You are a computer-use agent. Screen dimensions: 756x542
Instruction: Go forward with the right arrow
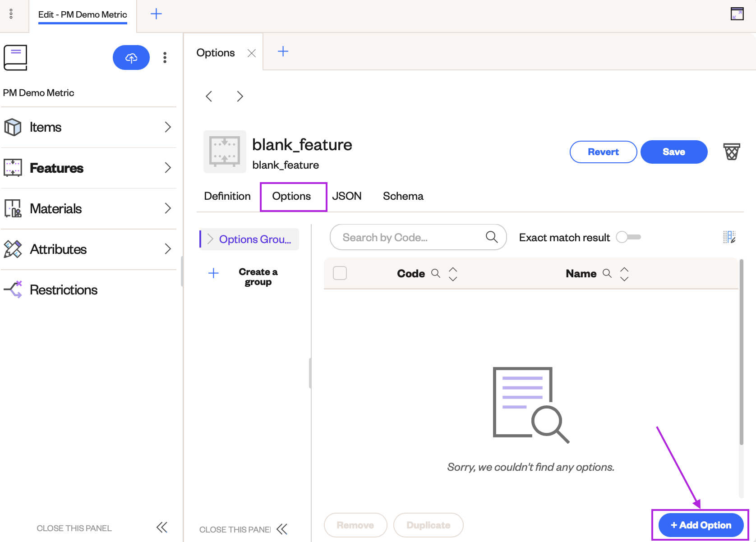(240, 96)
